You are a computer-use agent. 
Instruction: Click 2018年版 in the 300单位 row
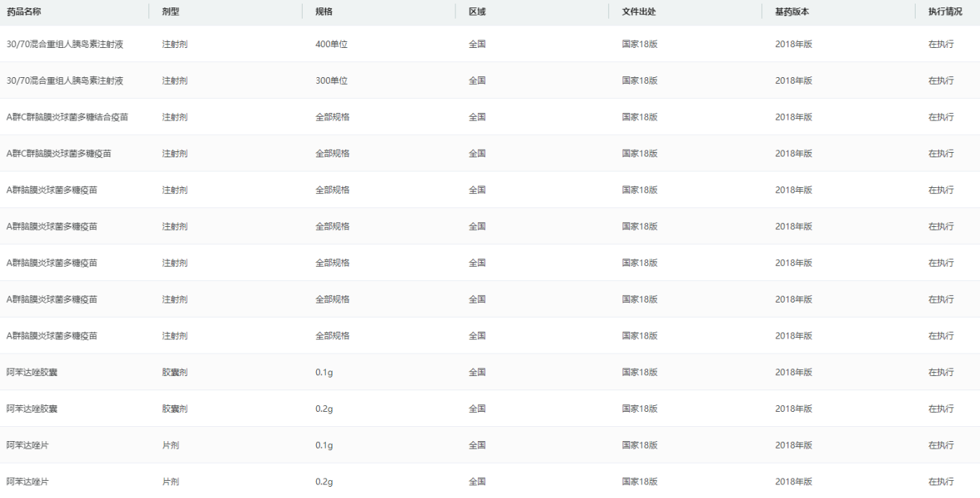[x=793, y=81]
